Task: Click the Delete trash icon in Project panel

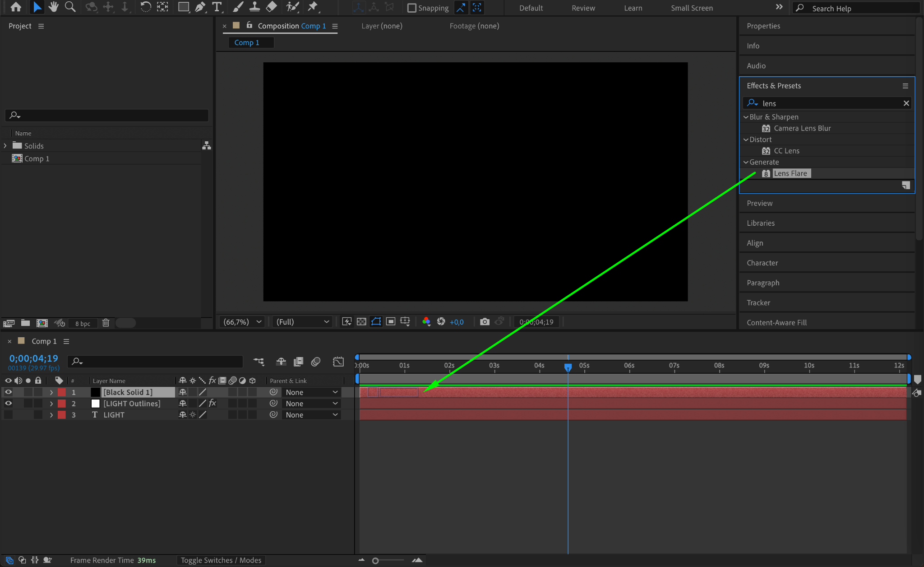Action: (x=106, y=323)
